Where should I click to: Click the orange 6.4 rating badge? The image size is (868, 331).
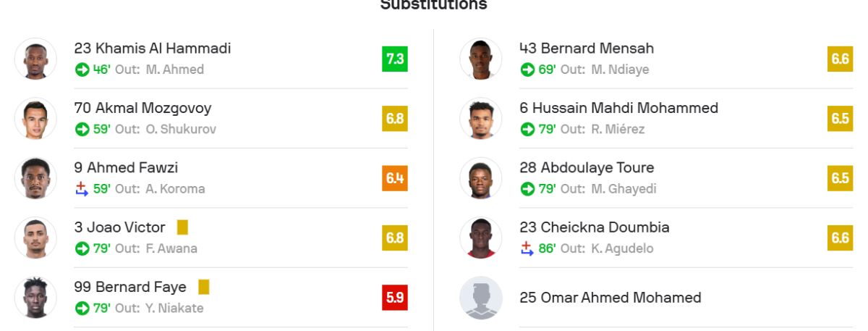[x=395, y=178]
